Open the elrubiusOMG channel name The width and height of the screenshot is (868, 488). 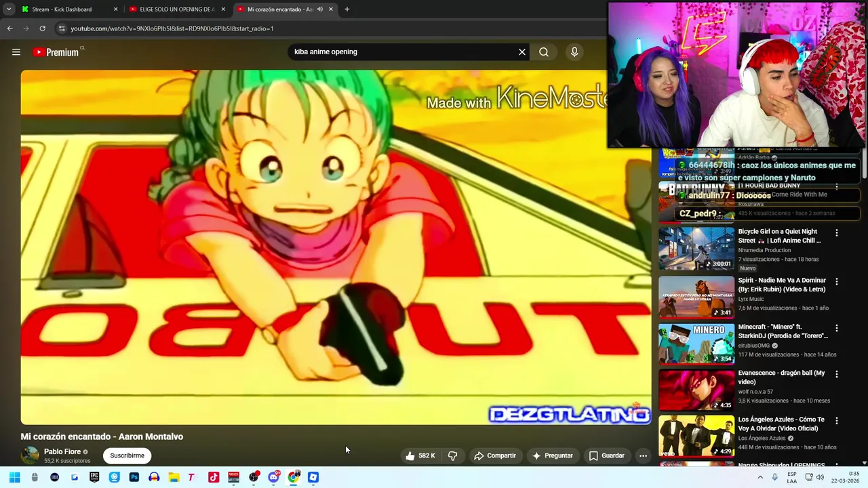click(x=754, y=346)
